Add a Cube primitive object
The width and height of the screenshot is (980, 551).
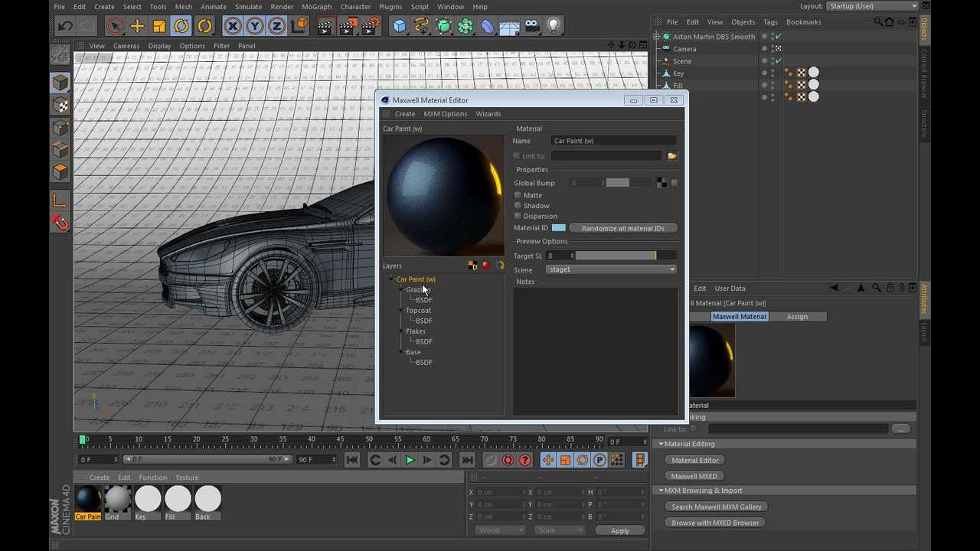400,27
